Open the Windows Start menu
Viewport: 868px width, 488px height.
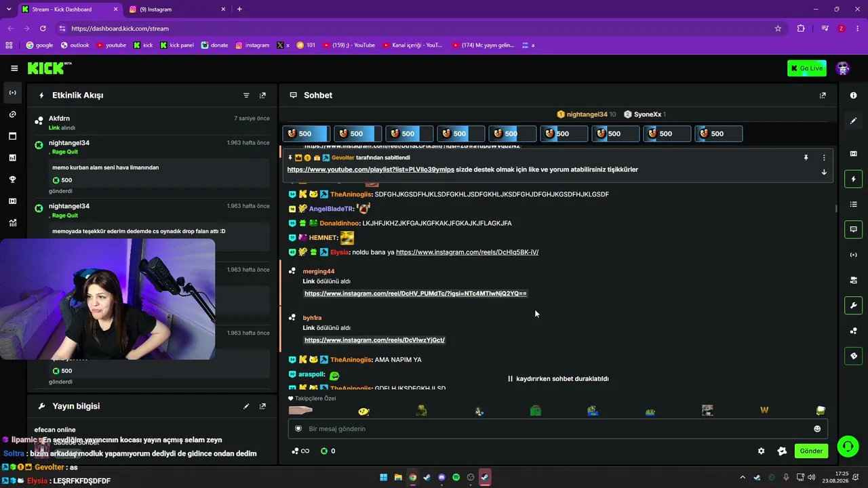click(383, 477)
